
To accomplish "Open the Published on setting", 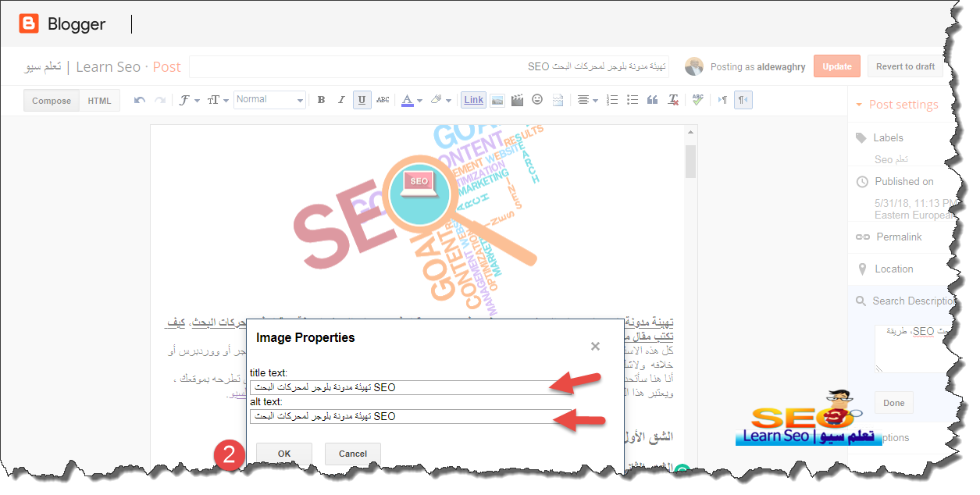I will [904, 181].
